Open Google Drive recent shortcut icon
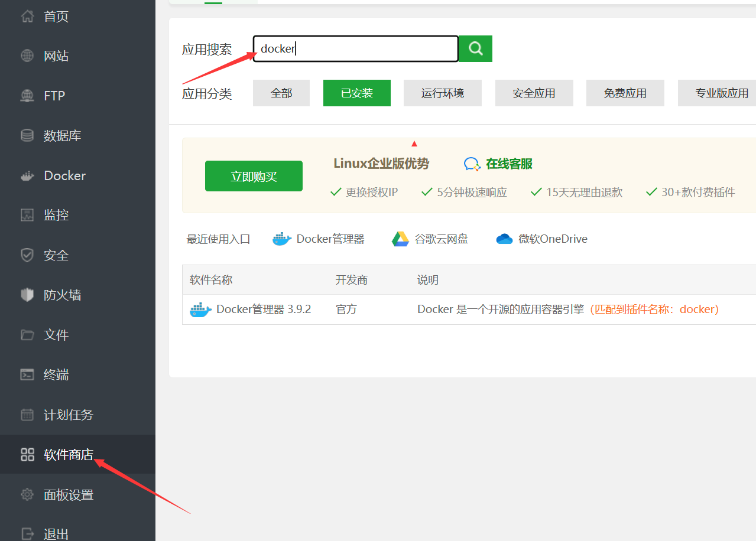 [400, 239]
